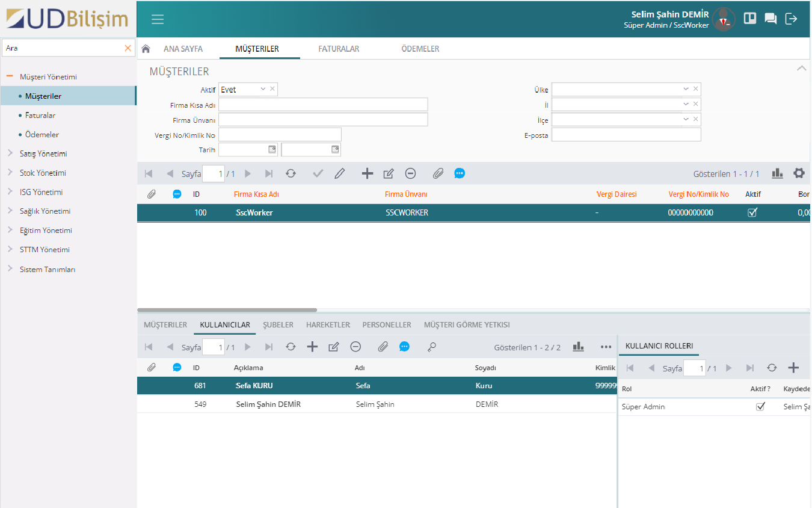
Task: Open the Ülke dropdown
Action: [x=686, y=90]
